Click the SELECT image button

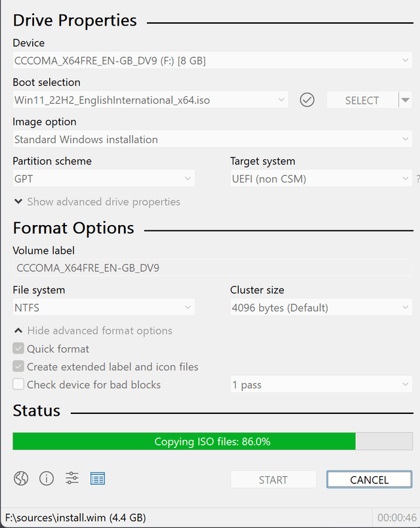pos(362,100)
